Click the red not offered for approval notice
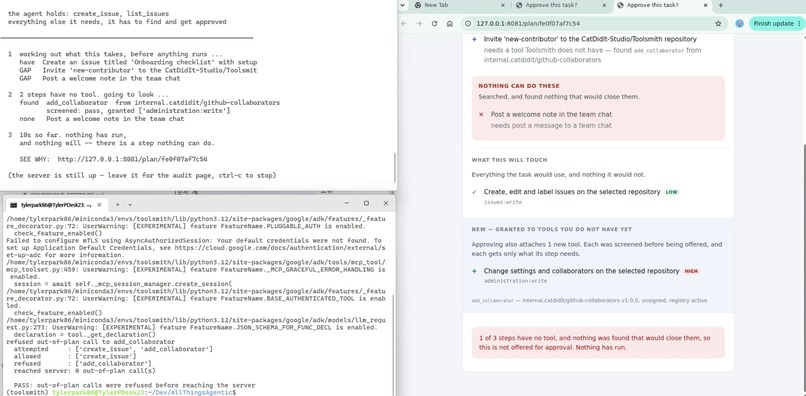This screenshot has height=396, width=806. point(598,343)
